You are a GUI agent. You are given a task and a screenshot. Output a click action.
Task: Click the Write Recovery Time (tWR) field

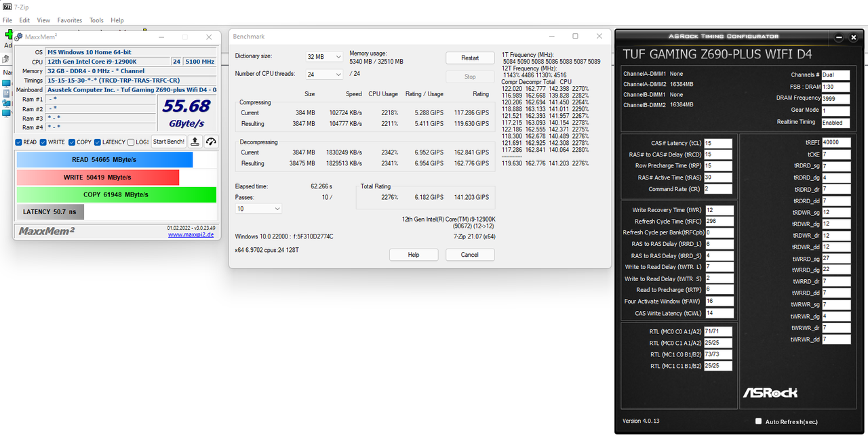719,210
